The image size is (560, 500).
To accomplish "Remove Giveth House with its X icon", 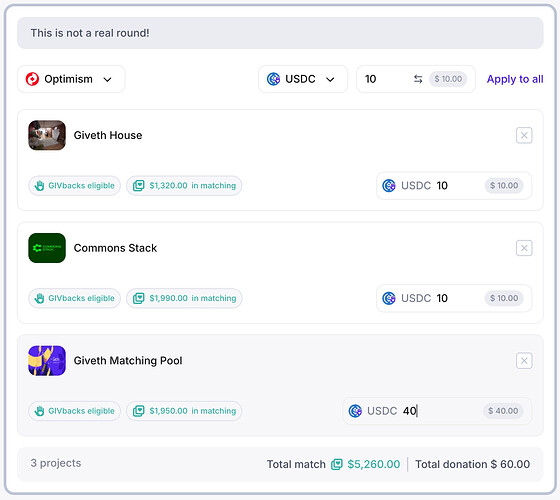I will [x=524, y=135].
